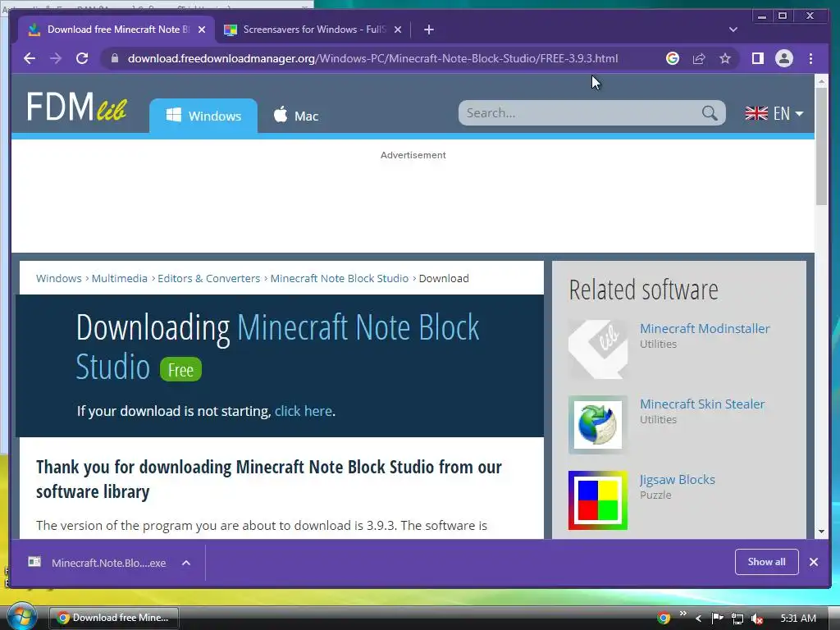Click the Action Center flag icon
The width and height of the screenshot is (840, 630).
(x=717, y=619)
